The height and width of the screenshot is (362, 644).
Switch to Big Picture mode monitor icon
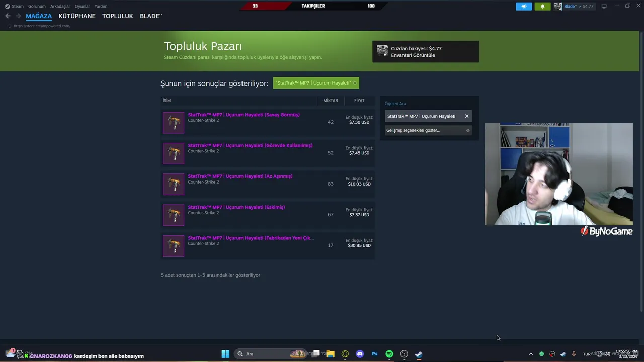[x=604, y=6]
